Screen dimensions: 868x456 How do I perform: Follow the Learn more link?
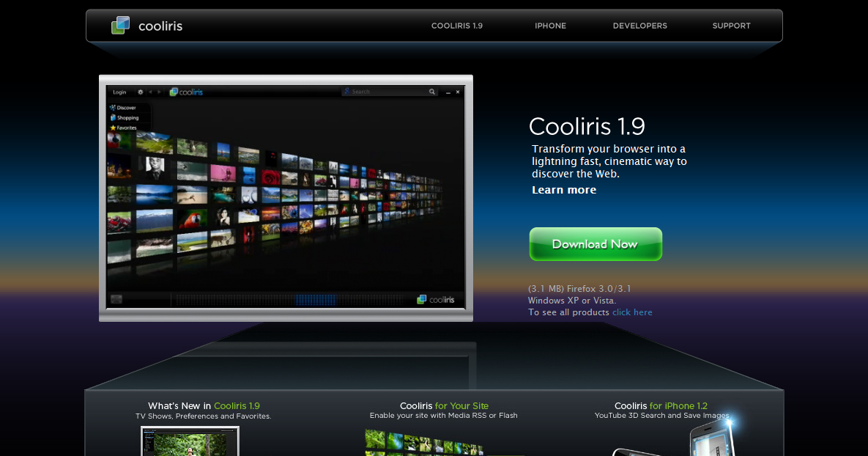coord(564,190)
